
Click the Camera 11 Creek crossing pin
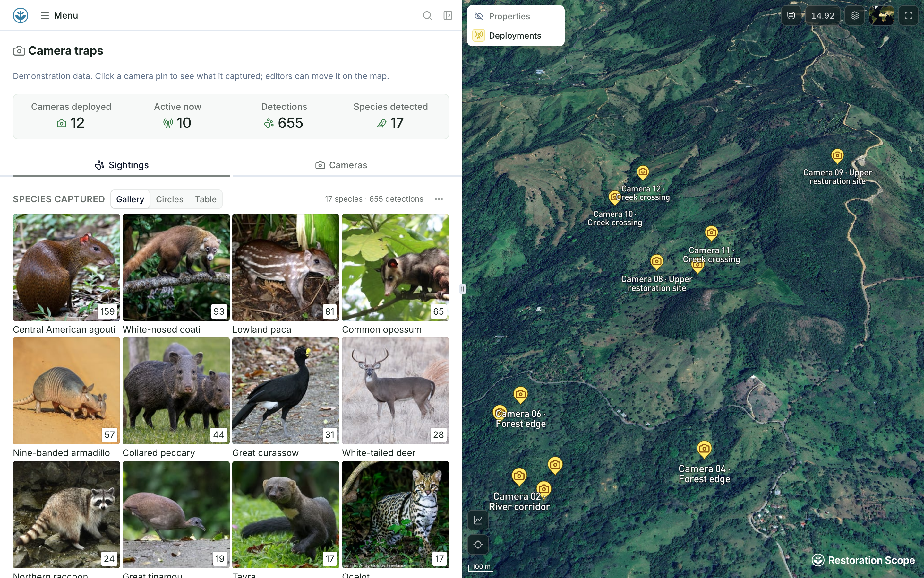click(711, 233)
